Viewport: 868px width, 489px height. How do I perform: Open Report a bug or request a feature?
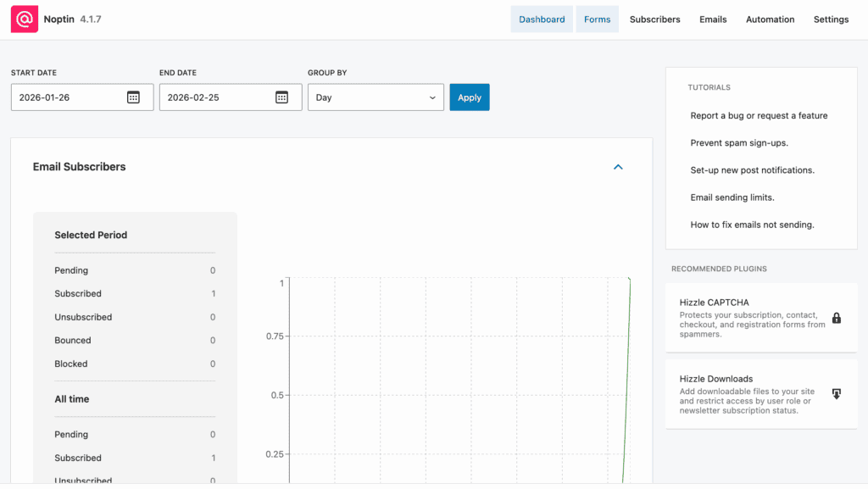[759, 115]
